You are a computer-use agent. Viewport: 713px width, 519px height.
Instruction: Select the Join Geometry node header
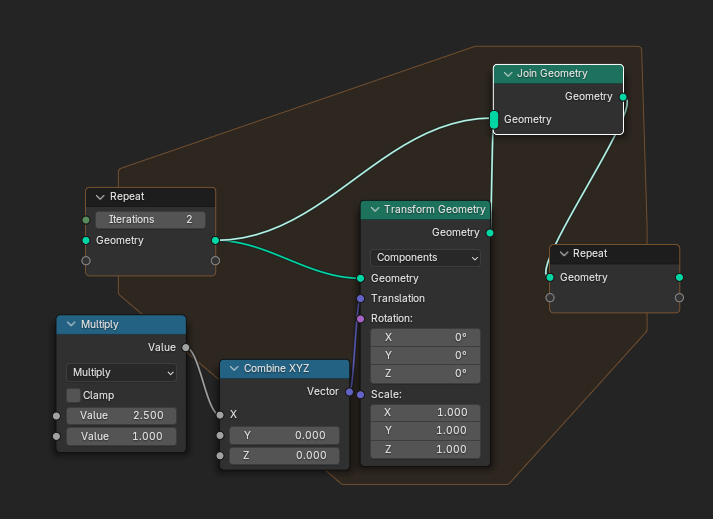click(558, 74)
